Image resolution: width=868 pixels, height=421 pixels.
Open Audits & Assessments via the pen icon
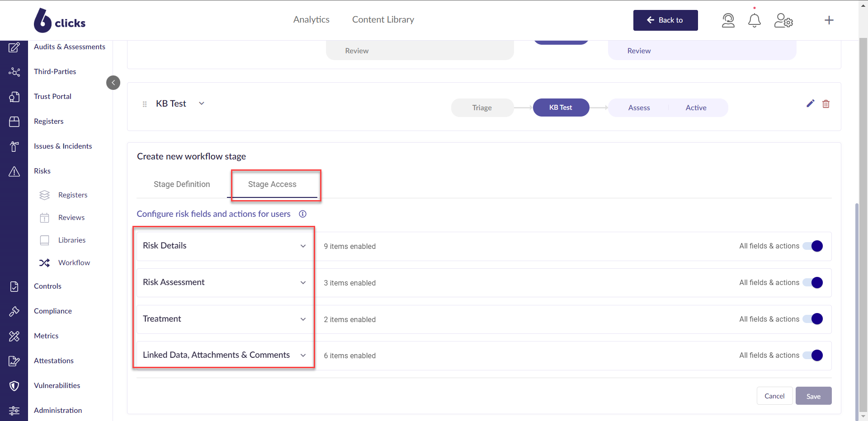tap(14, 47)
